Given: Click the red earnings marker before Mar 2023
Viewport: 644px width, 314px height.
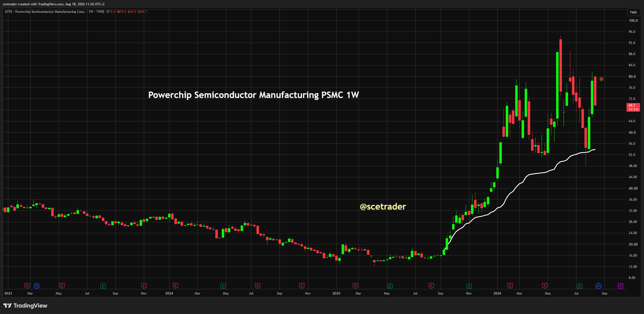Looking at the screenshot, I should point(27,286).
